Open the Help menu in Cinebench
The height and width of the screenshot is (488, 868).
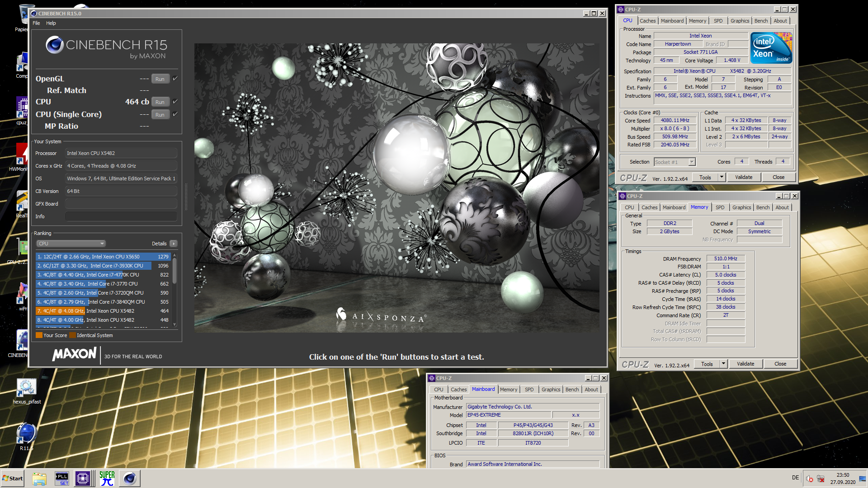click(x=51, y=23)
